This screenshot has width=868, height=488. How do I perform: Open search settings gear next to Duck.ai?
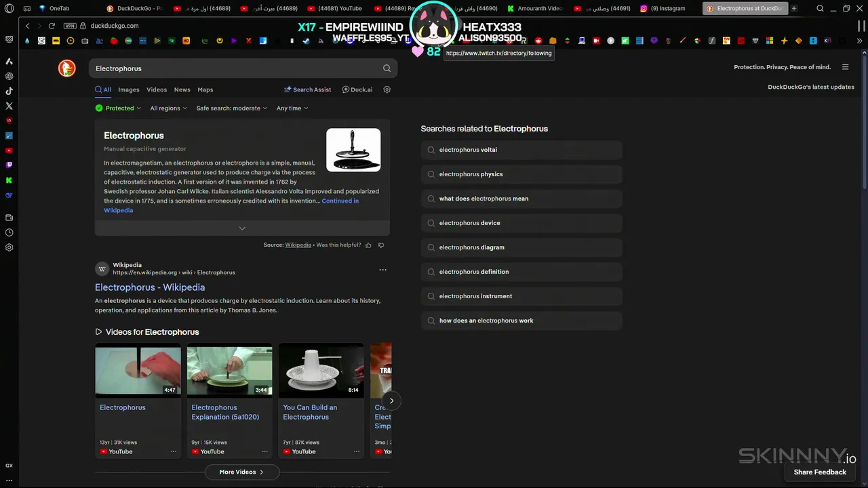click(387, 89)
